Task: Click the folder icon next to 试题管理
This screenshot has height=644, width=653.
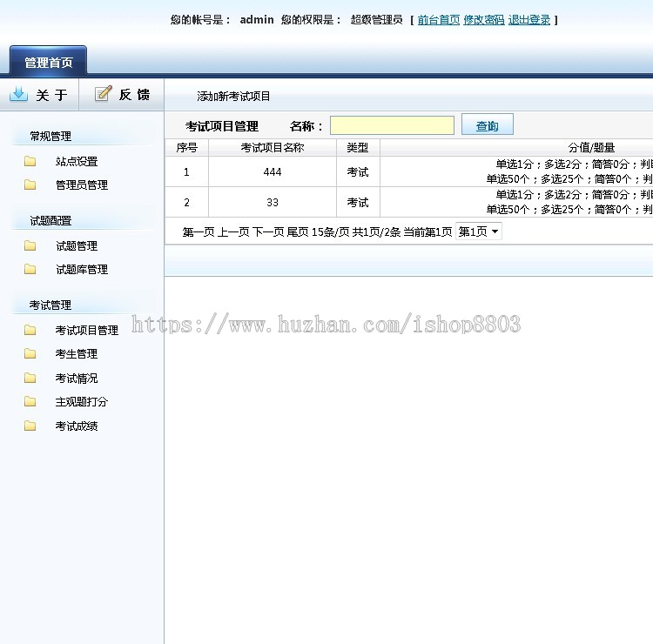Action: pos(30,245)
